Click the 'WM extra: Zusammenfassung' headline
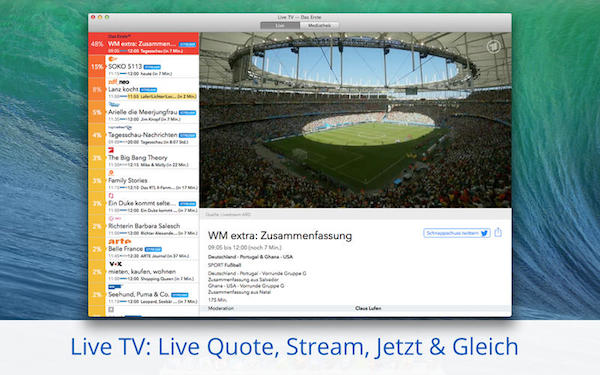The width and height of the screenshot is (600, 375). [280, 235]
